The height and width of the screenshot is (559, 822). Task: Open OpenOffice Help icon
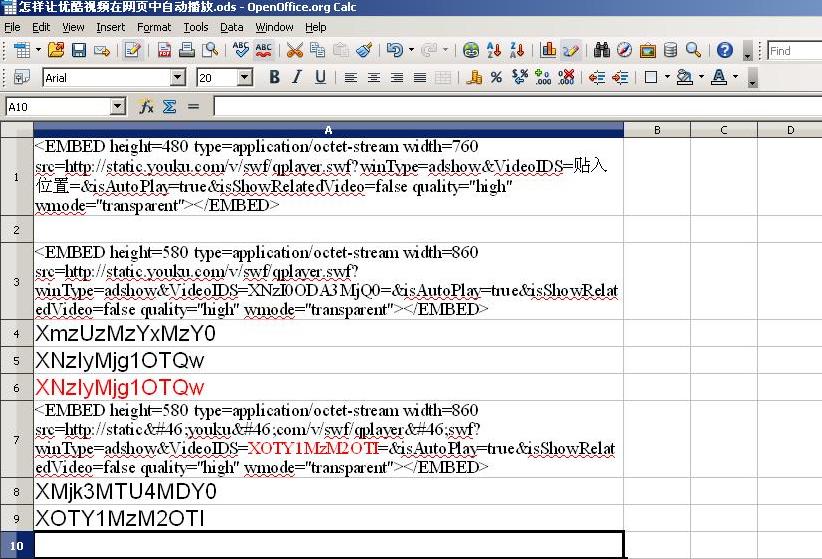pos(724,50)
